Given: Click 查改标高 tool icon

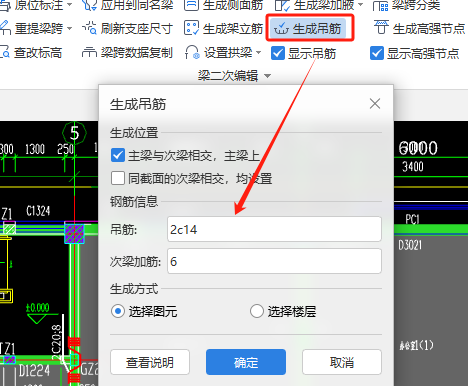Looking at the screenshot, I should [x=5, y=53].
